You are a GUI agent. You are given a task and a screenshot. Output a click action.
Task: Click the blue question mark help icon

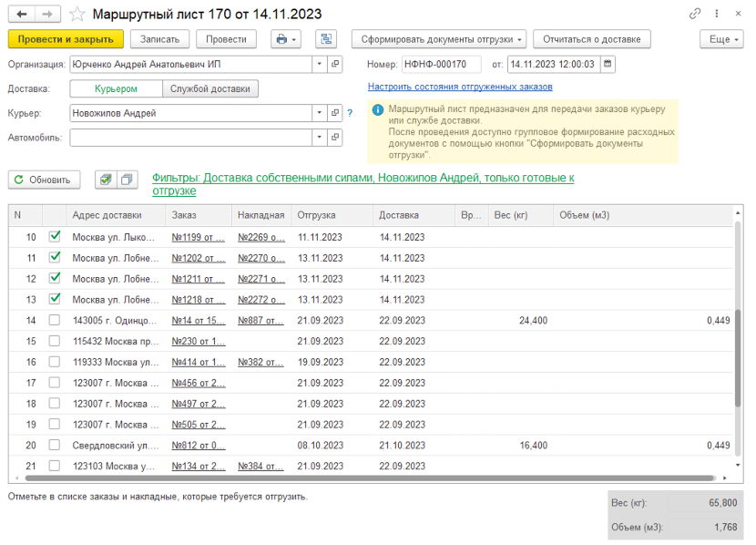pyautogui.click(x=350, y=113)
